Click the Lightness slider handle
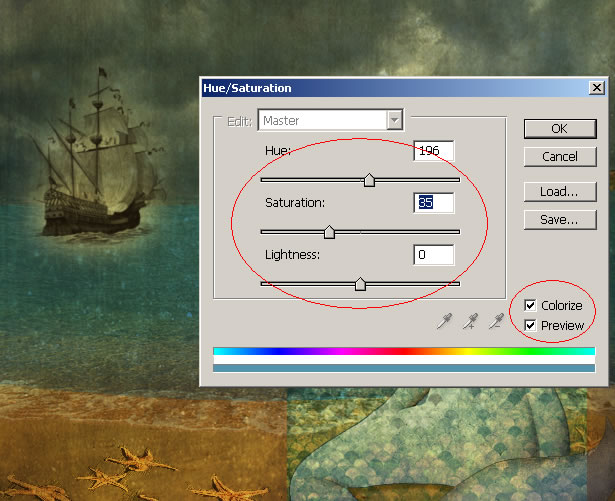Image resolution: width=615 pixels, height=501 pixels. pyautogui.click(x=360, y=284)
